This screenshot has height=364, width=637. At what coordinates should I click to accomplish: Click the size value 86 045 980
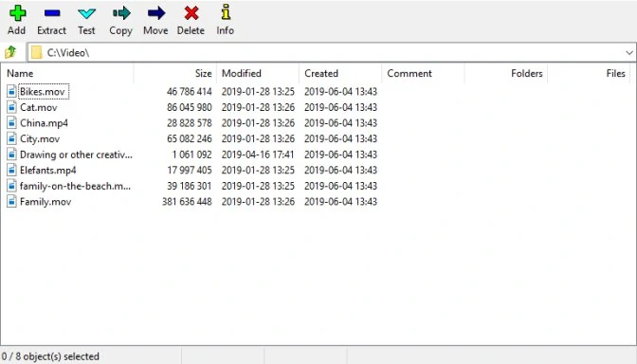tap(190, 107)
